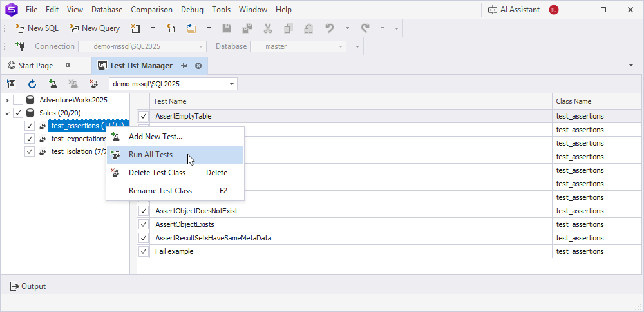Open the AI Assistant panel
644x312 pixels.
pos(514,10)
